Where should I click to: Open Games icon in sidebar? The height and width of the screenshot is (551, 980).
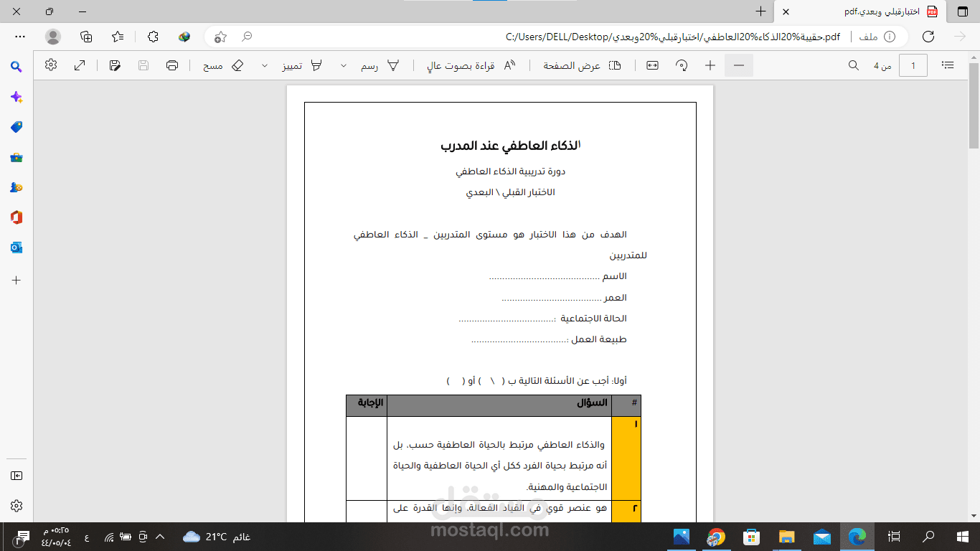pyautogui.click(x=17, y=187)
